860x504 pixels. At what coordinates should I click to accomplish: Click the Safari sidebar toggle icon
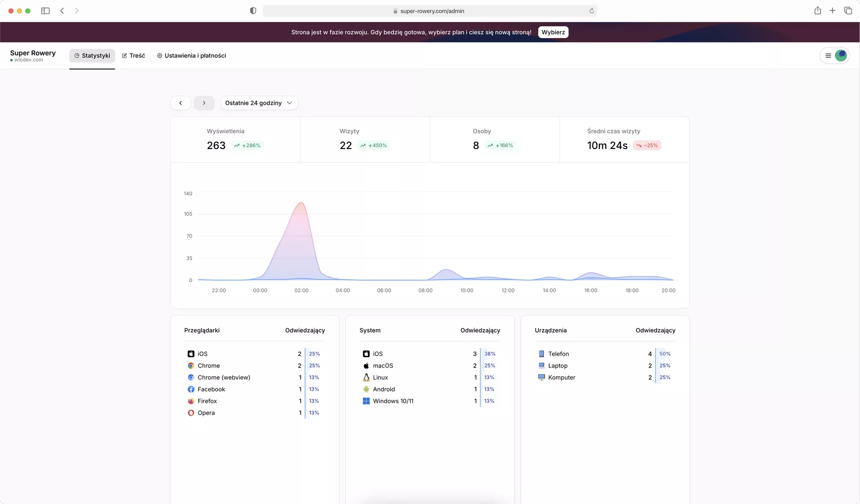click(x=45, y=11)
